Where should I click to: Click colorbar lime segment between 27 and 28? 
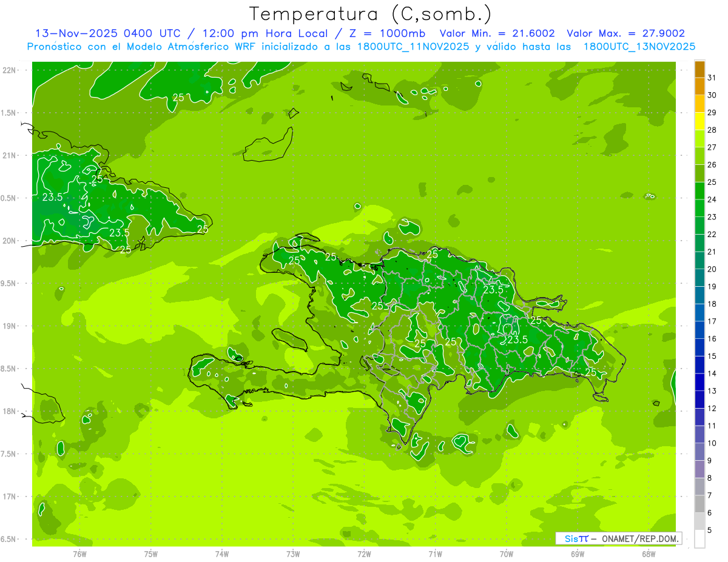pyautogui.click(x=699, y=138)
